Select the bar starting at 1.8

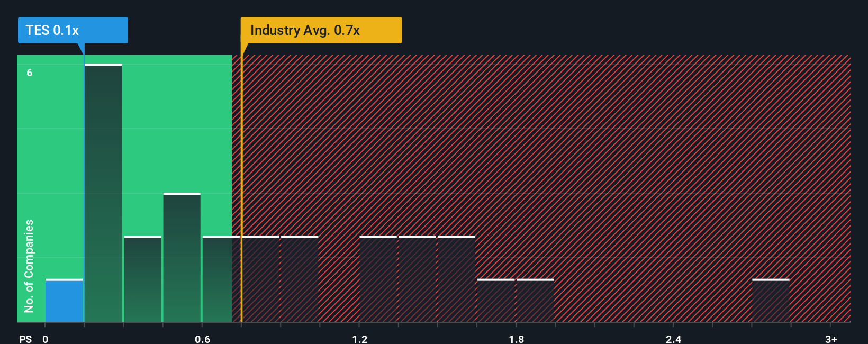click(535, 301)
